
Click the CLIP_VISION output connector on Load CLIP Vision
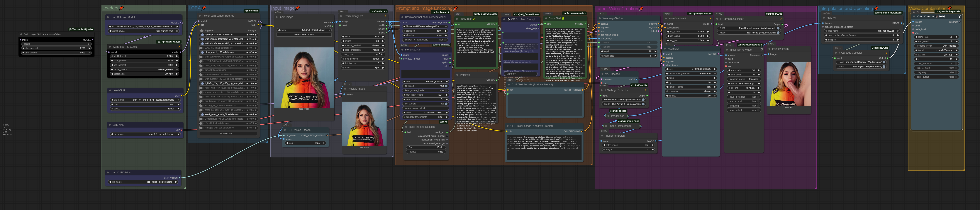[x=179, y=178]
